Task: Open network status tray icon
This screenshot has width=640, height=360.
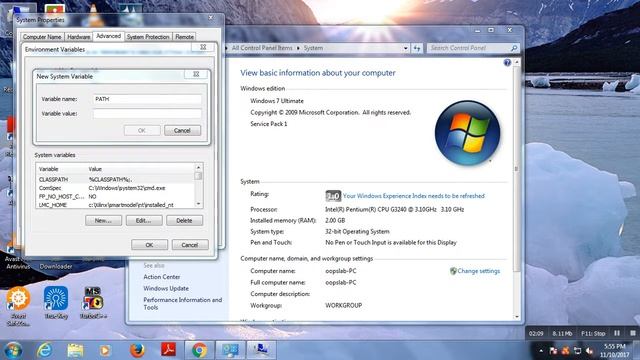Action: (578, 351)
